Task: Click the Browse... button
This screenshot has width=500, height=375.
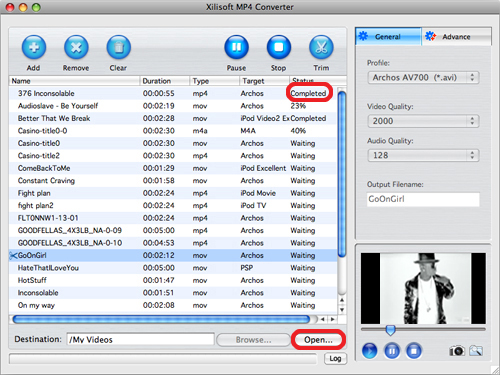Action: point(253,340)
